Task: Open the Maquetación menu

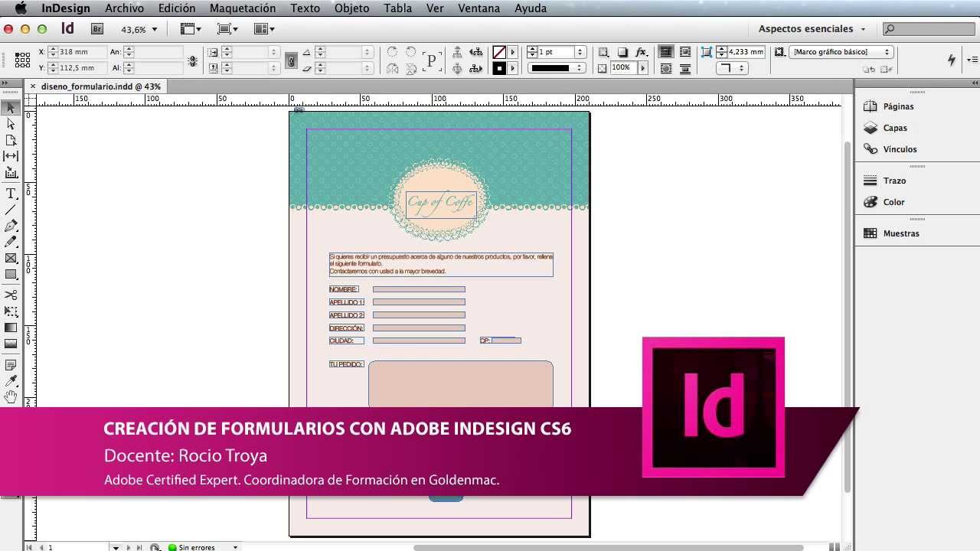Action: coord(243,8)
